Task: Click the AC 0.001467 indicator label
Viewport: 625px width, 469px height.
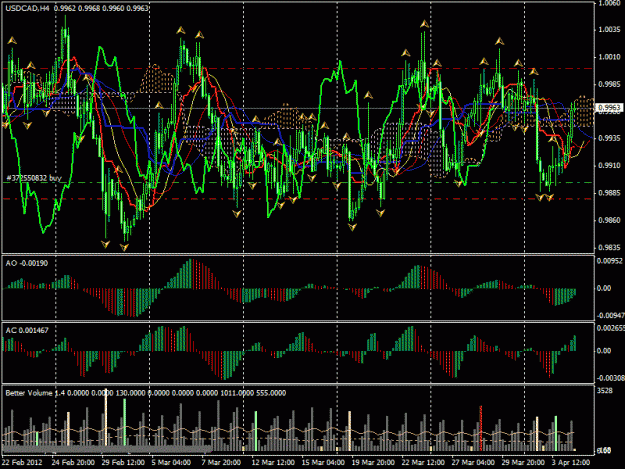Action: (27, 330)
